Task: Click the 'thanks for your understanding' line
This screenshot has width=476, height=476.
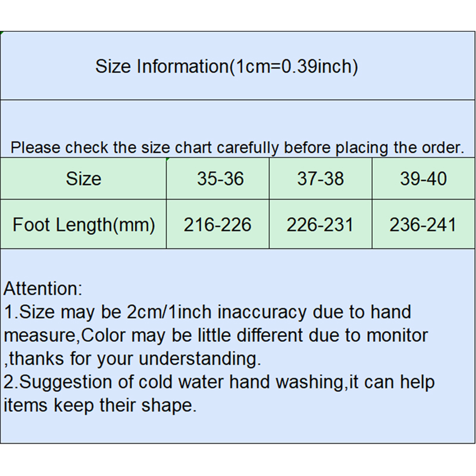Action: point(134,358)
